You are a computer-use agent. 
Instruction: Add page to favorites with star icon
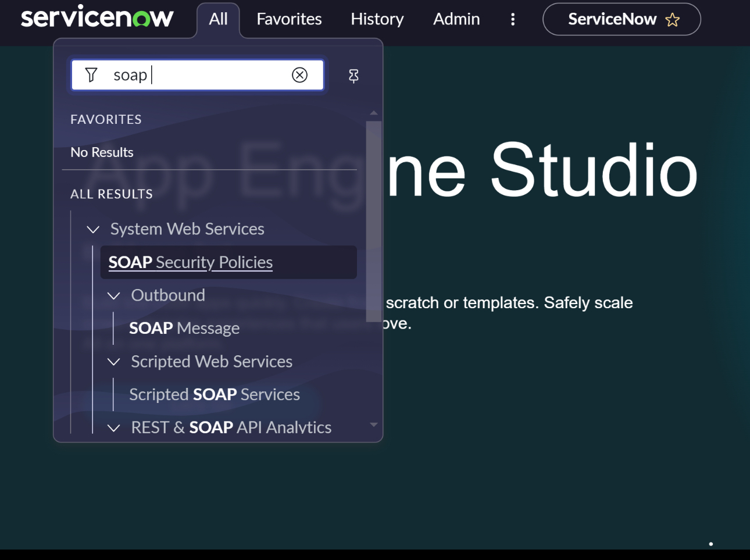[x=673, y=20]
